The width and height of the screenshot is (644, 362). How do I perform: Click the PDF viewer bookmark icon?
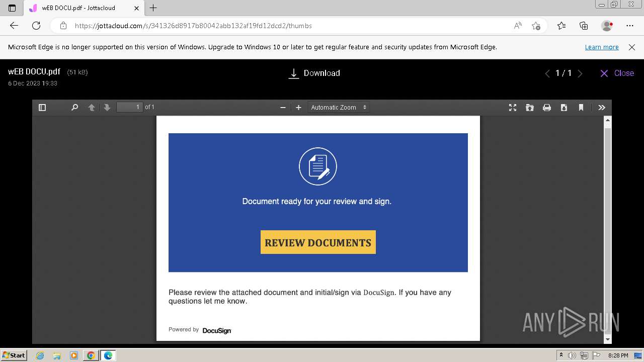pos(581,108)
